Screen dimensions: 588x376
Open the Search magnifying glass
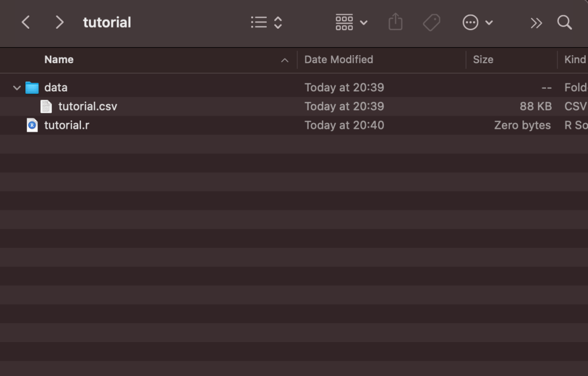coord(564,22)
